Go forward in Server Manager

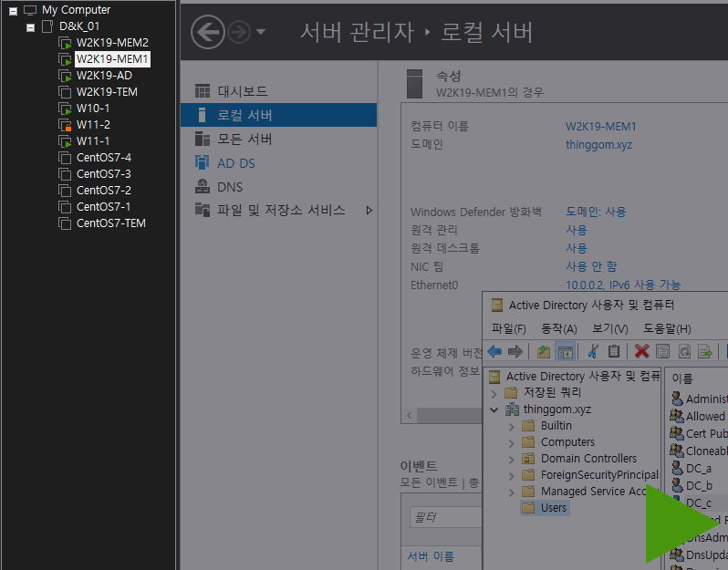(239, 32)
